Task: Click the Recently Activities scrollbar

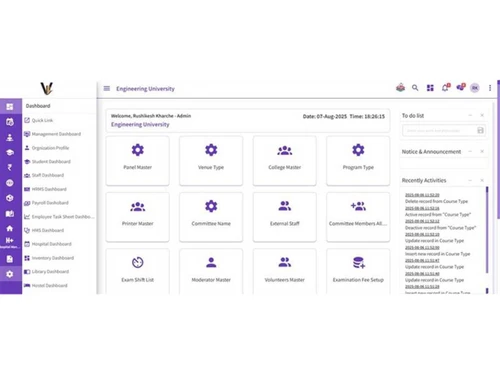Action: point(487,230)
